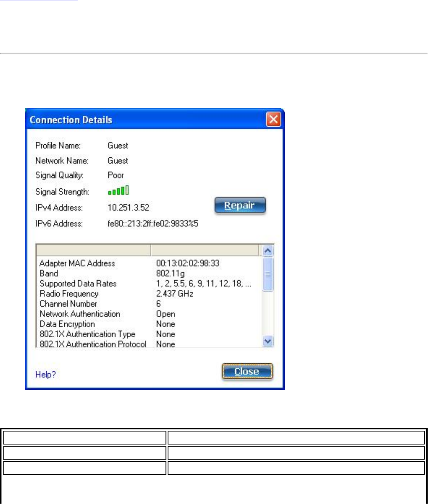Click the 802.11g band value
The height and width of the screenshot is (504, 428).
coord(170,273)
